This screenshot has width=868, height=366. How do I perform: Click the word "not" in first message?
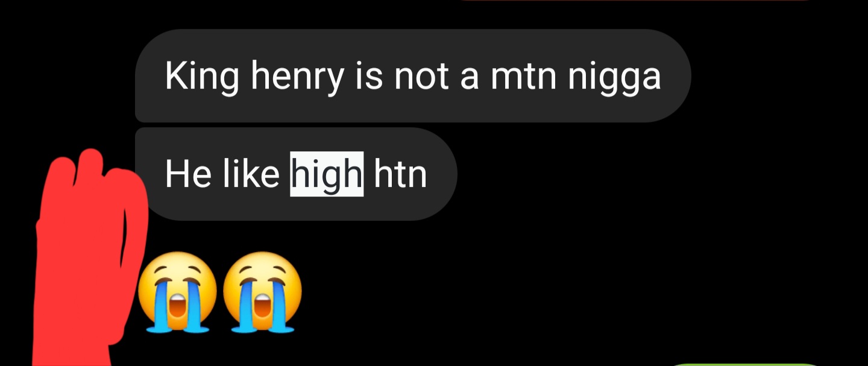click(x=421, y=77)
